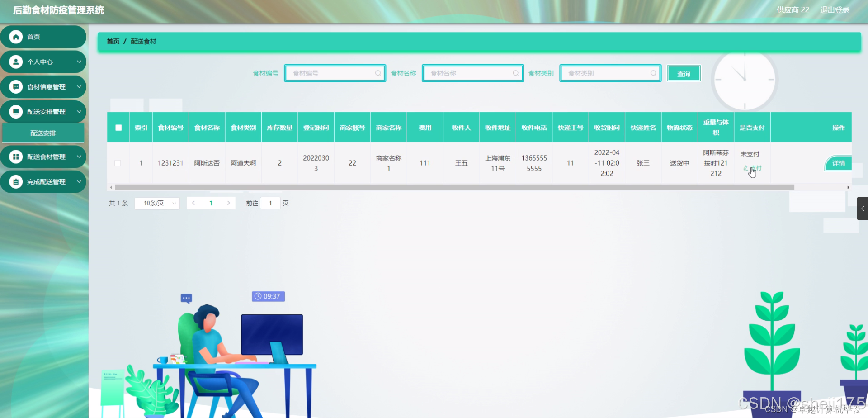Expand the 食材信息管理 menu chevron
868x418 pixels.
79,87
